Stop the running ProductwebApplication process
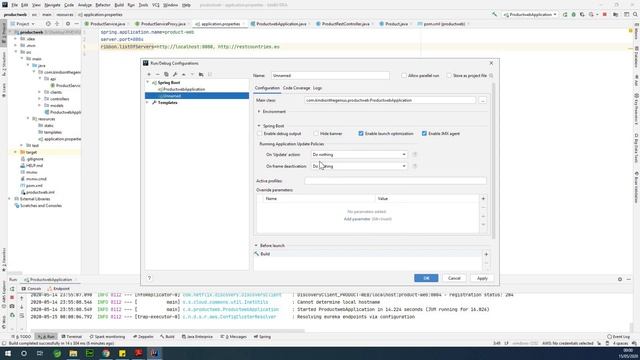The height and width of the screenshot is (360, 640). click(12, 298)
